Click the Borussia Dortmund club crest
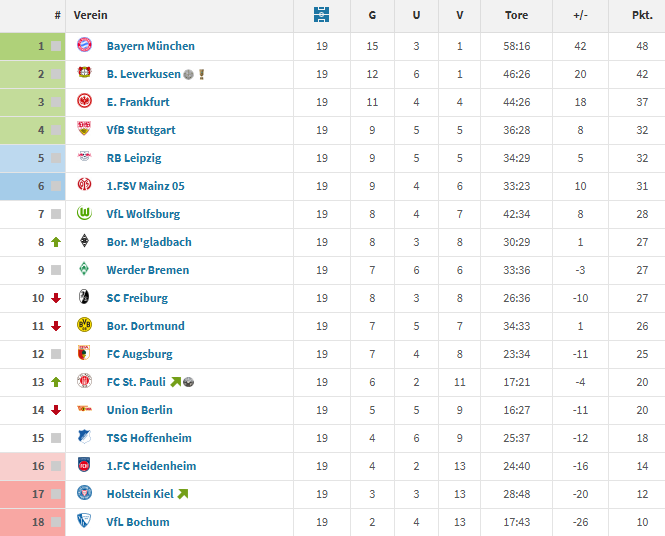Screen dimensions: 665x536 coord(85,326)
